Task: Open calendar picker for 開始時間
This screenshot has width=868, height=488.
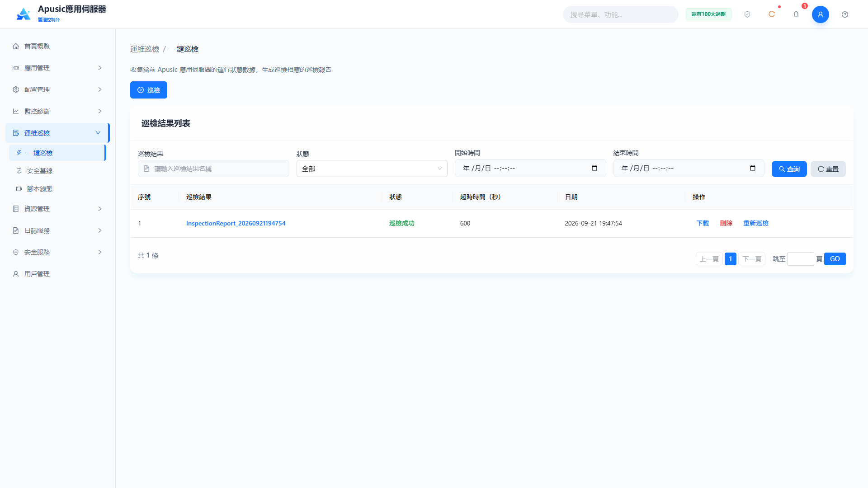Action: click(594, 168)
